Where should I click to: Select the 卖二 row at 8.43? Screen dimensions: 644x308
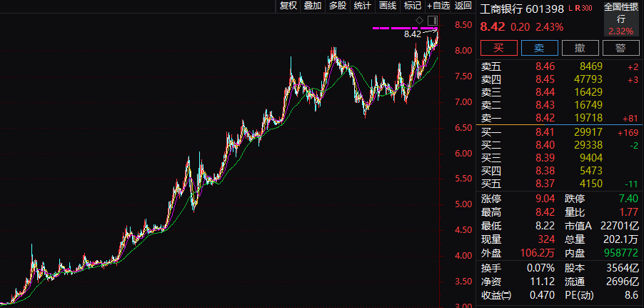[559, 105]
